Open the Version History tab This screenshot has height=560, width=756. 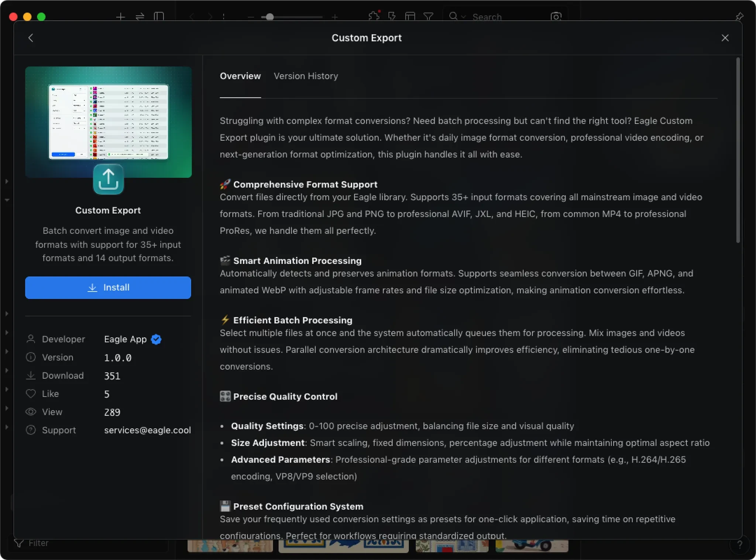306,76
